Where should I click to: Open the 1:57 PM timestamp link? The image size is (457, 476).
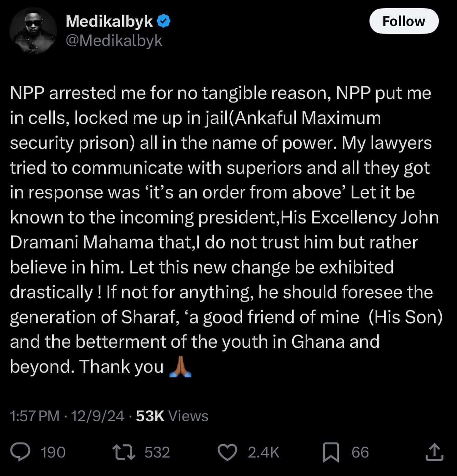pos(35,416)
